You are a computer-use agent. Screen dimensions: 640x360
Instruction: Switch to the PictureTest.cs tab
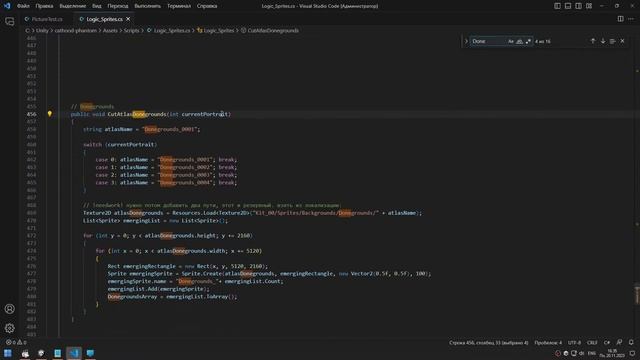pos(47,19)
